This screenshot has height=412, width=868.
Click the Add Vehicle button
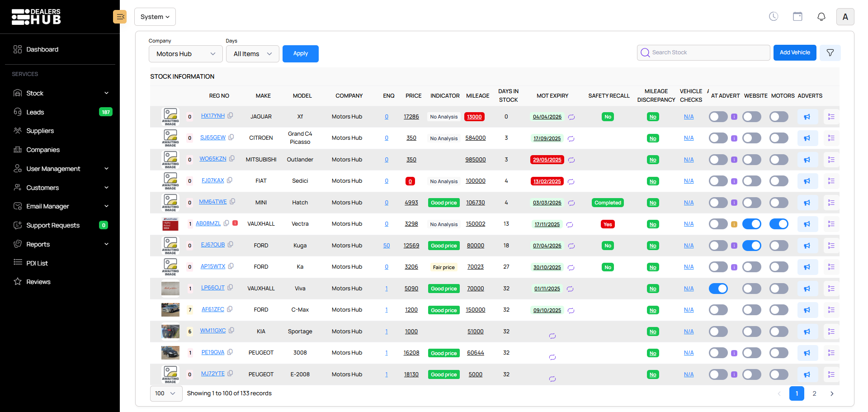pyautogui.click(x=794, y=52)
